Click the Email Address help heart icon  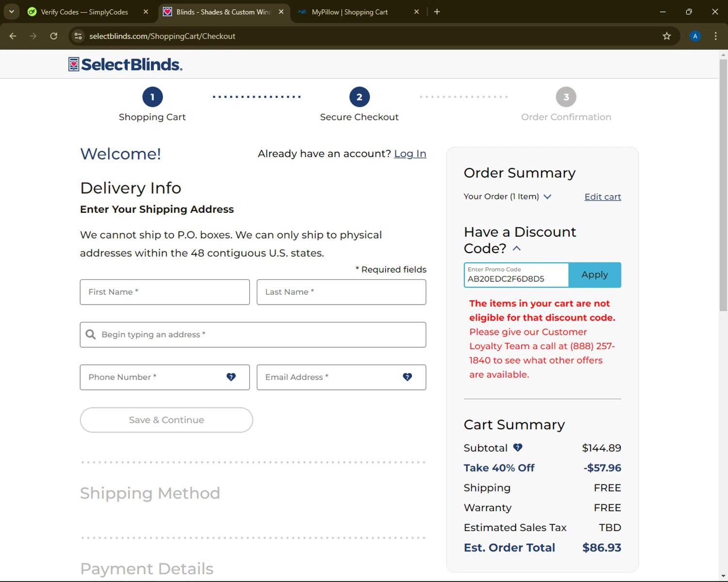pos(407,377)
